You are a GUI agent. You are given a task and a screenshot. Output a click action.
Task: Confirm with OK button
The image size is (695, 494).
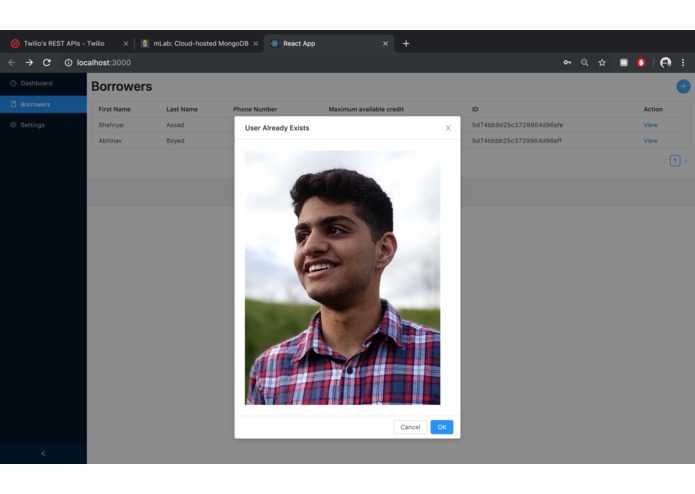click(442, 427)
